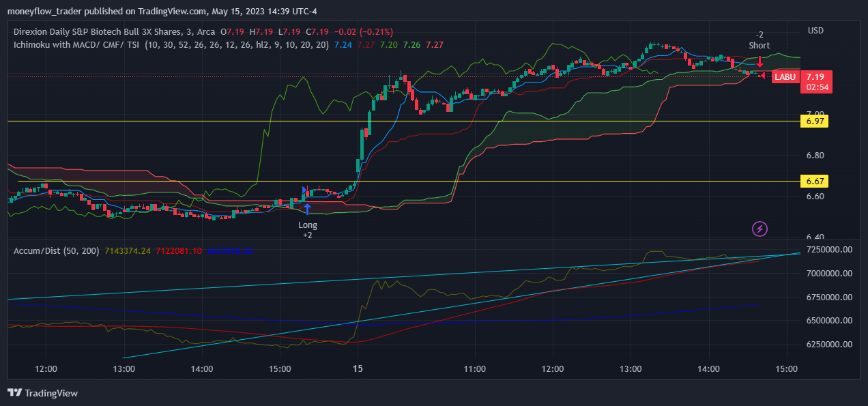Click the Long +2 signal text
Viewport: 868px width, 406px height.
pyautogui.click(x=308, y=230)
